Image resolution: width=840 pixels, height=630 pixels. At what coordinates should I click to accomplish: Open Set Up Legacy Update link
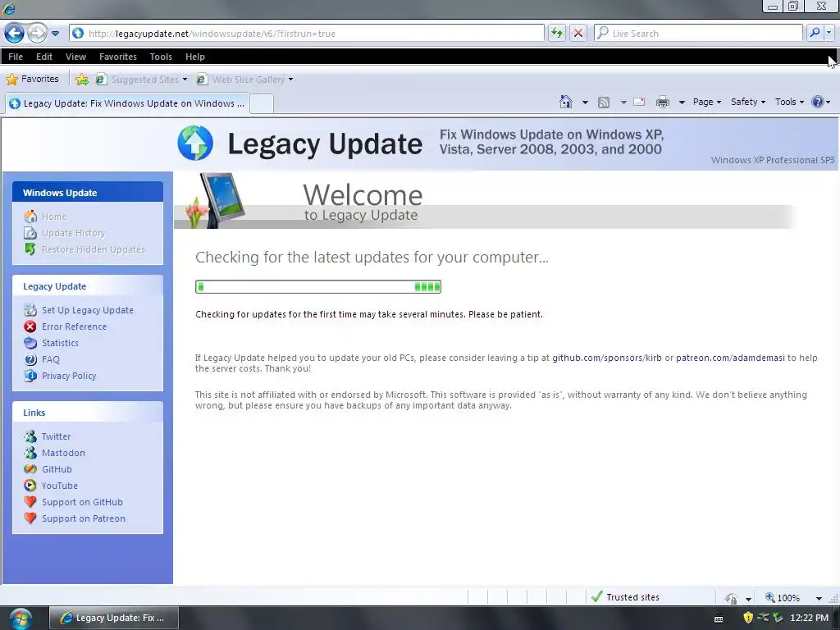(x=88, y=310)
